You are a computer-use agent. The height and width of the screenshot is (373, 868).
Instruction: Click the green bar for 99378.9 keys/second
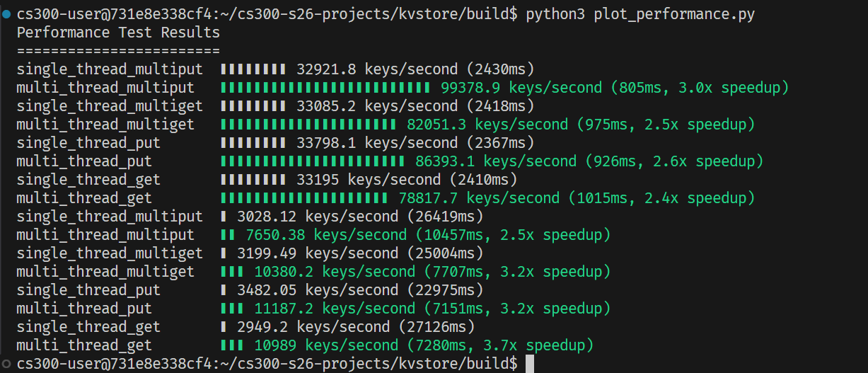325,88
